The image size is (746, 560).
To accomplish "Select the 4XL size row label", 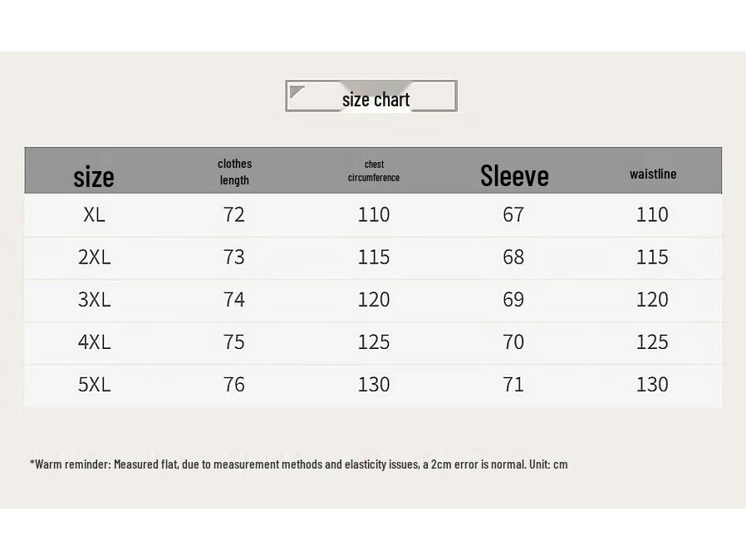I will (94, 341).
